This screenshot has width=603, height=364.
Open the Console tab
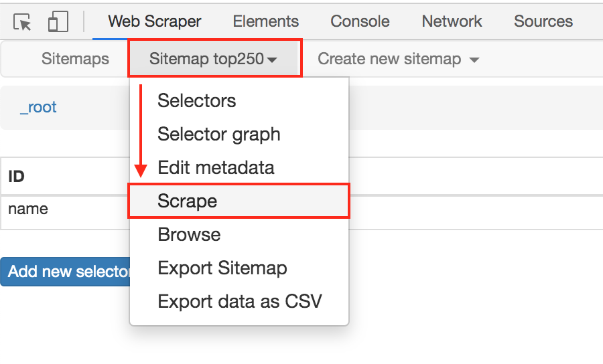coord(360,21)
